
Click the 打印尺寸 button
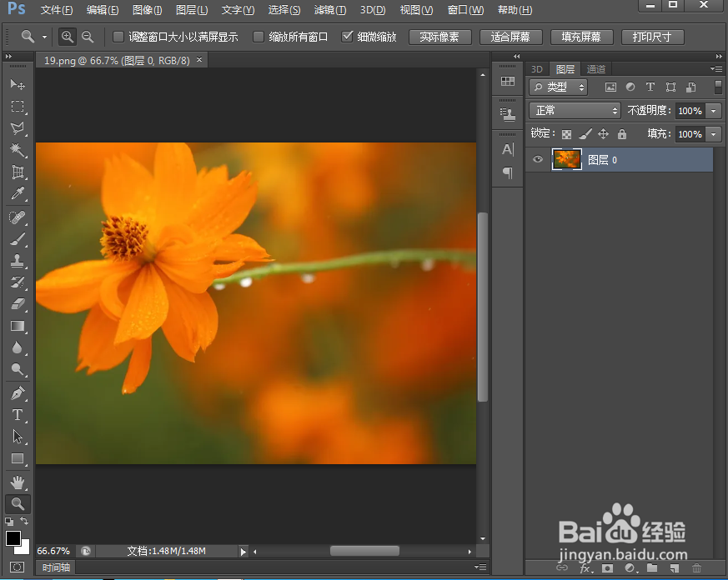coord(652,37)
